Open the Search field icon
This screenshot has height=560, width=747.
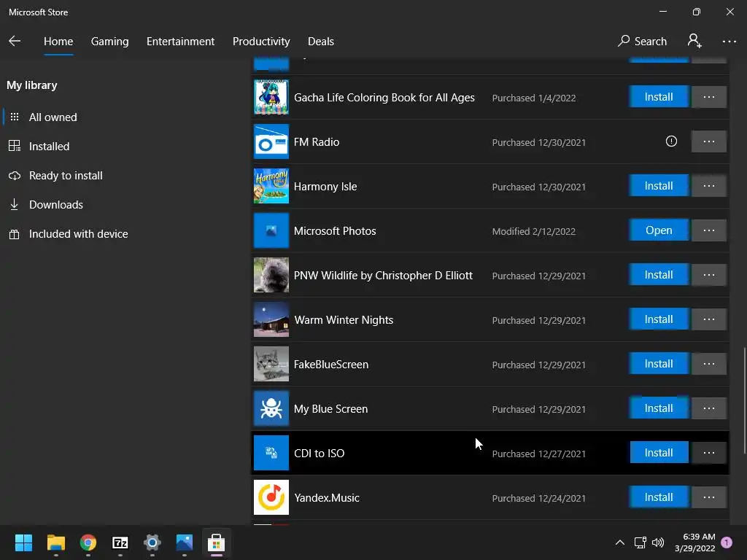(624, 42)
